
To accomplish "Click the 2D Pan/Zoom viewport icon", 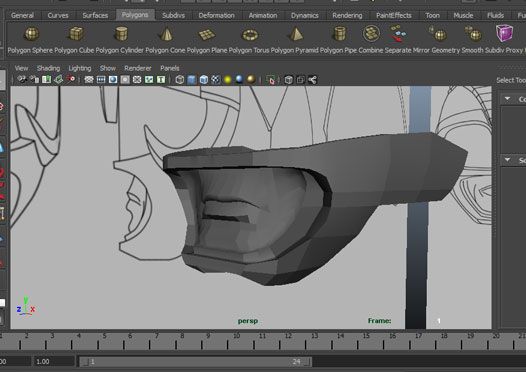I will 70,80.
